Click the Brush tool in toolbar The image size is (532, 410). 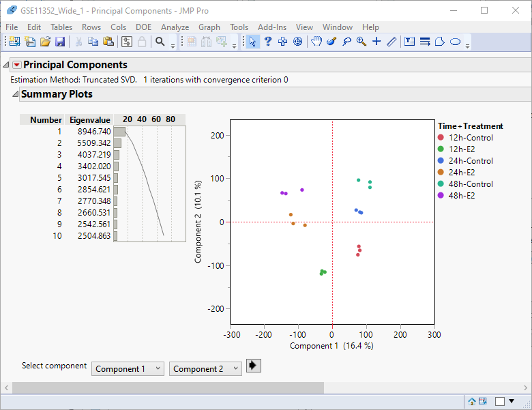pyautogui.click(x=331, y=42)
